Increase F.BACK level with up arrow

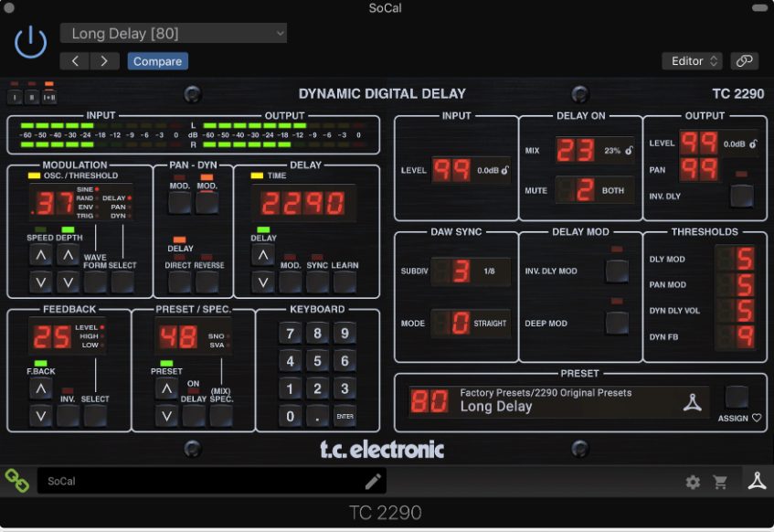[x=41, y=388]
